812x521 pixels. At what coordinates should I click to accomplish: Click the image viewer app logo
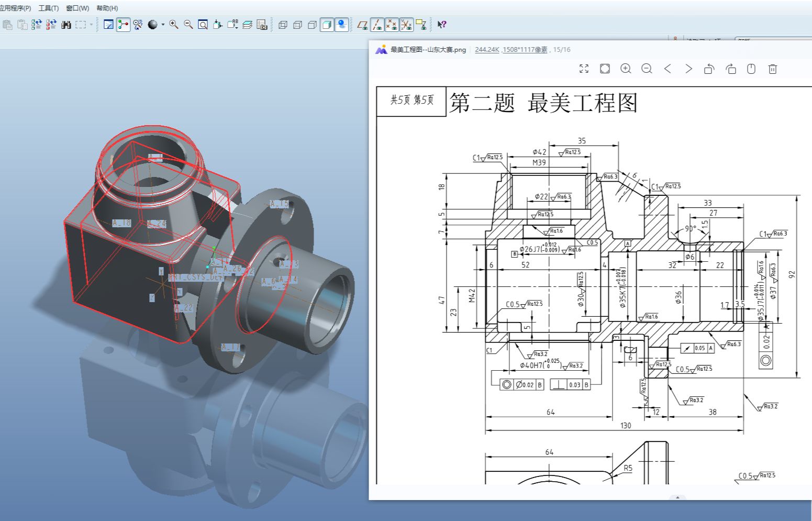click(x=381, y=50)
